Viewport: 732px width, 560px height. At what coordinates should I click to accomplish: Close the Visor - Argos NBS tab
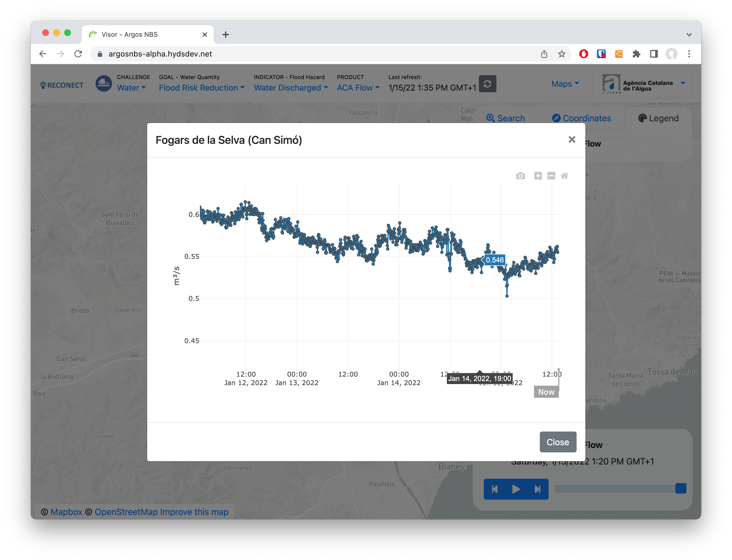click(205, 34)
